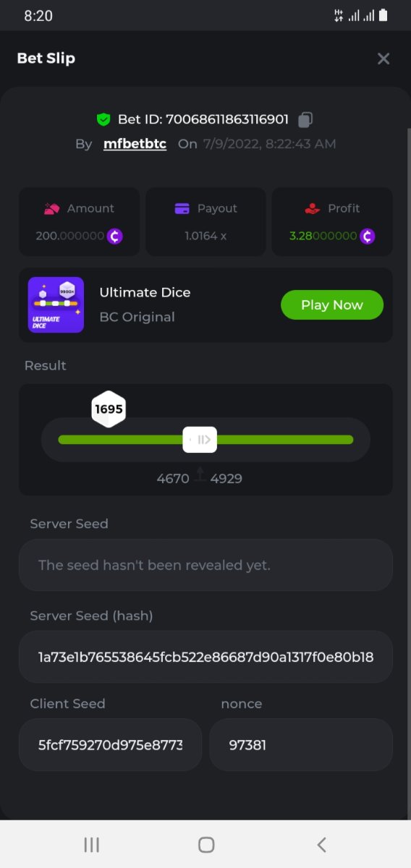This screenshot has height=868, width=411.
Task: Click the Amount coins icon
Action: [x=51, y=208]
